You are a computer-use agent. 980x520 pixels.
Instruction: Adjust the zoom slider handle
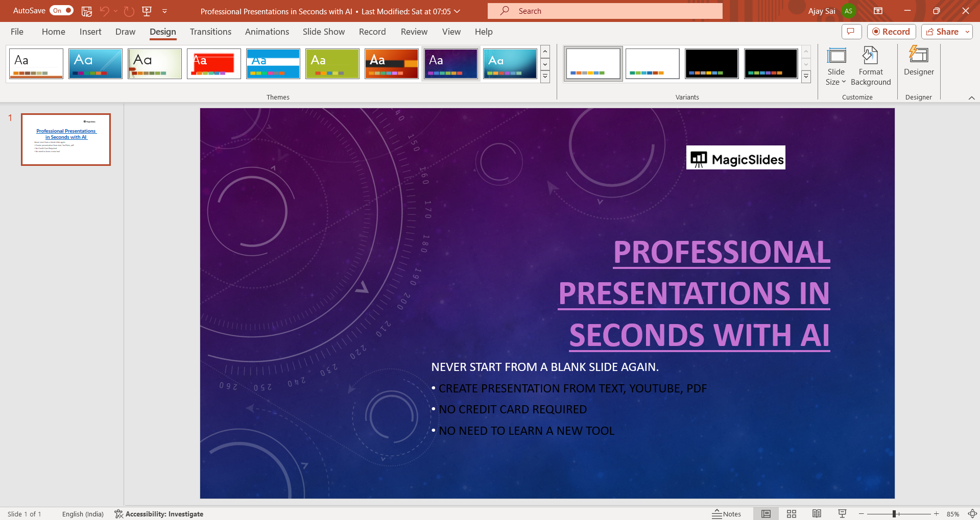pyautogui.click(x=894, y=514)
